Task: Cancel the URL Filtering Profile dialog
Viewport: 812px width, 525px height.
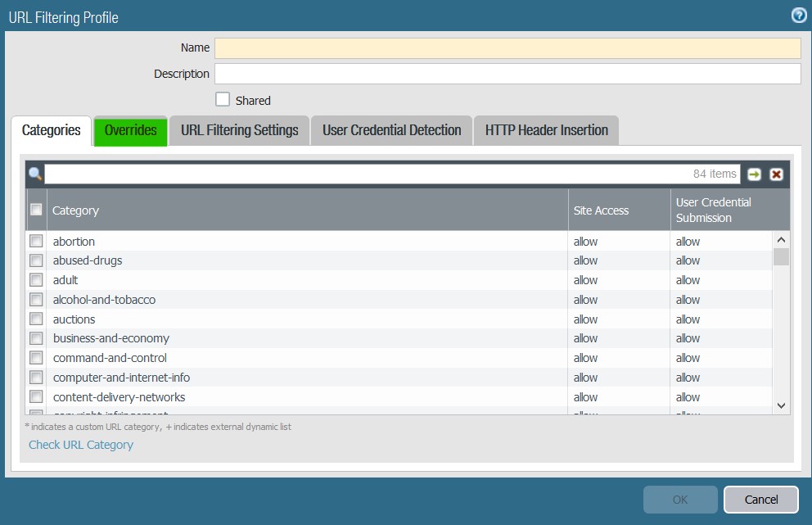Action: click(x=760, y=499)
